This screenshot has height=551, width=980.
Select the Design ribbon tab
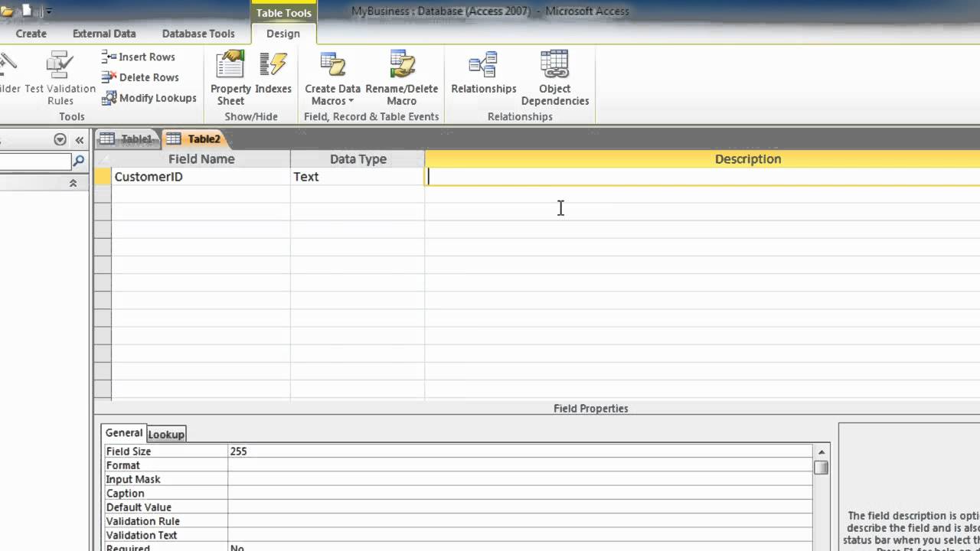(x=283, y=34)
